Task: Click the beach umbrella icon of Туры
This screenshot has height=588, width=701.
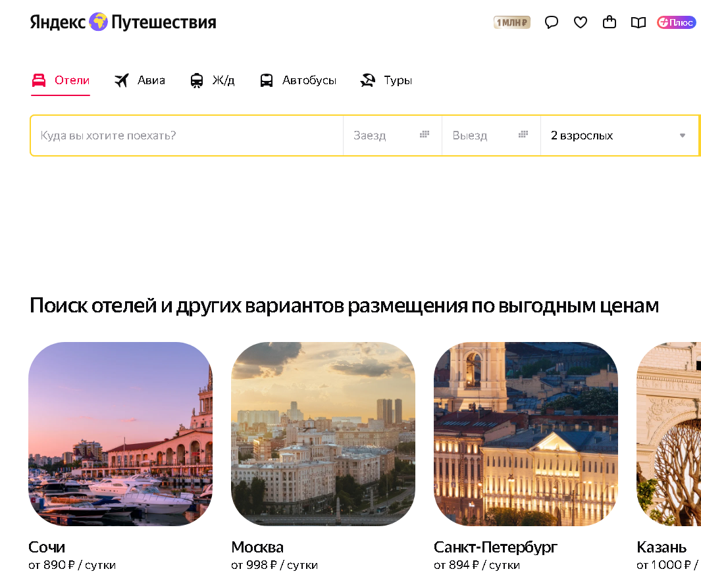Action: (368, 80)
